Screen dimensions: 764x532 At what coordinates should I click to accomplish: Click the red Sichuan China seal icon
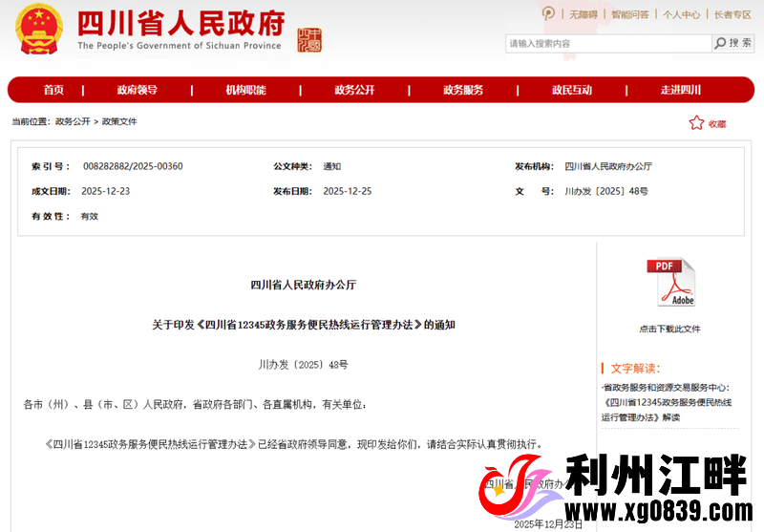pyautogui.click(x=309, y=40)
